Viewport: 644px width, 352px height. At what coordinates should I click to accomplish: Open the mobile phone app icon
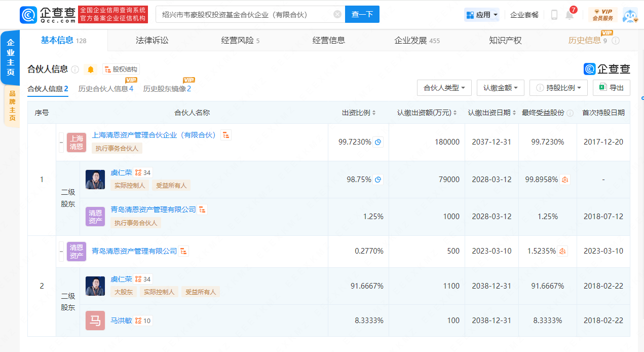coord(554,15)
